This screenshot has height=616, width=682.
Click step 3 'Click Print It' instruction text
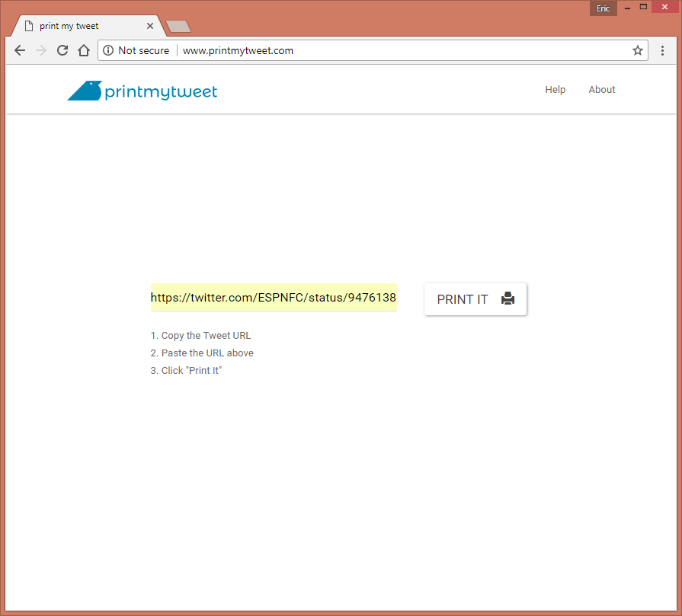[186, 370]
